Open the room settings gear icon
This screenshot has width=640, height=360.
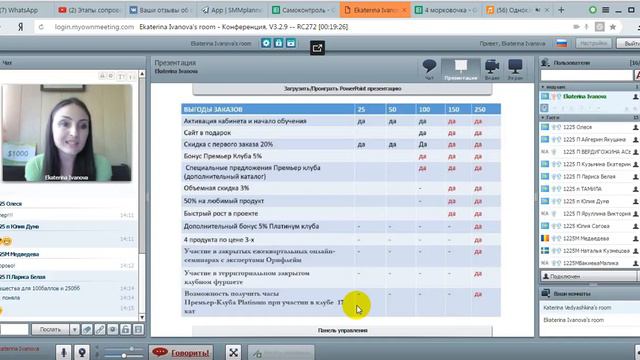point(266,43)
